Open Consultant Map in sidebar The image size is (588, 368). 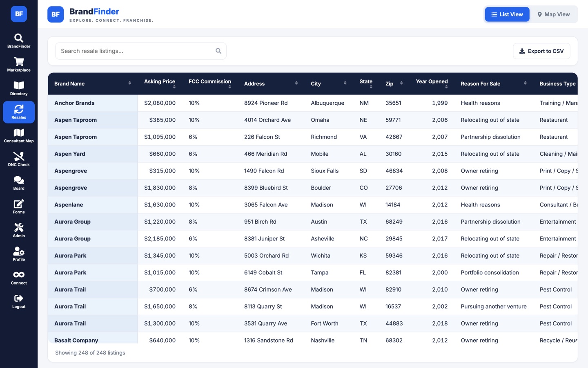(19, 136)
